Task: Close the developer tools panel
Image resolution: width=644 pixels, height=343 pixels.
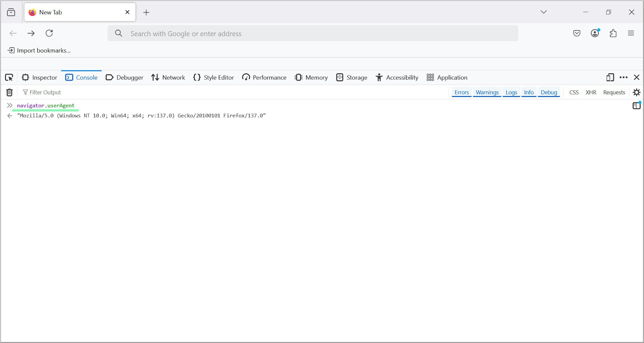Action: (x=636, y=77)
